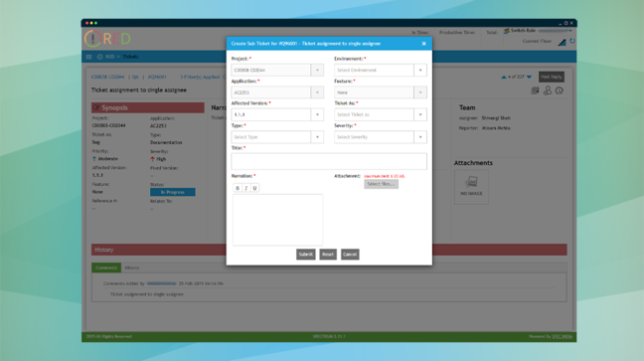Focus the Title input field
This screenshot has height=361, width=644.
pyautogui.click(x=329, y=161)
